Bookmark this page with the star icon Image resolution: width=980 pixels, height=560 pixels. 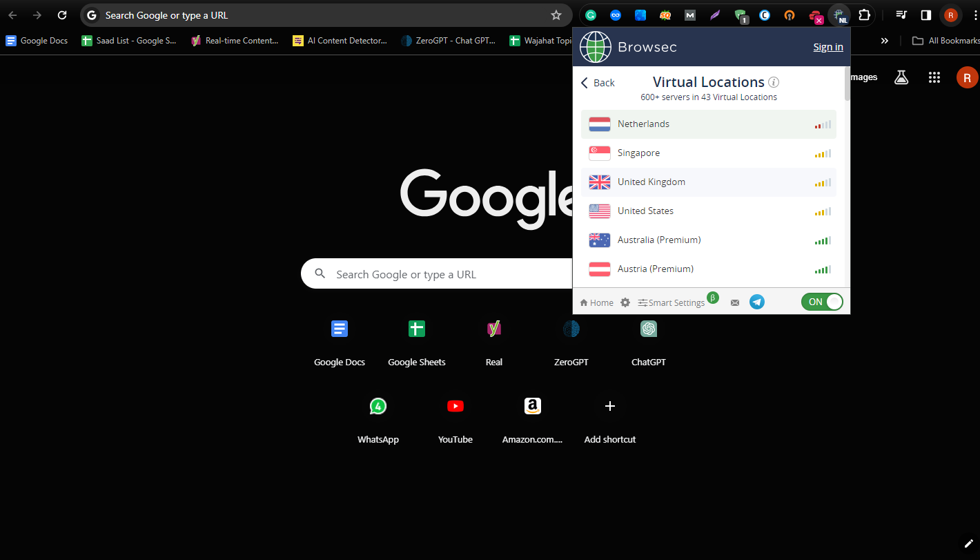556,15
